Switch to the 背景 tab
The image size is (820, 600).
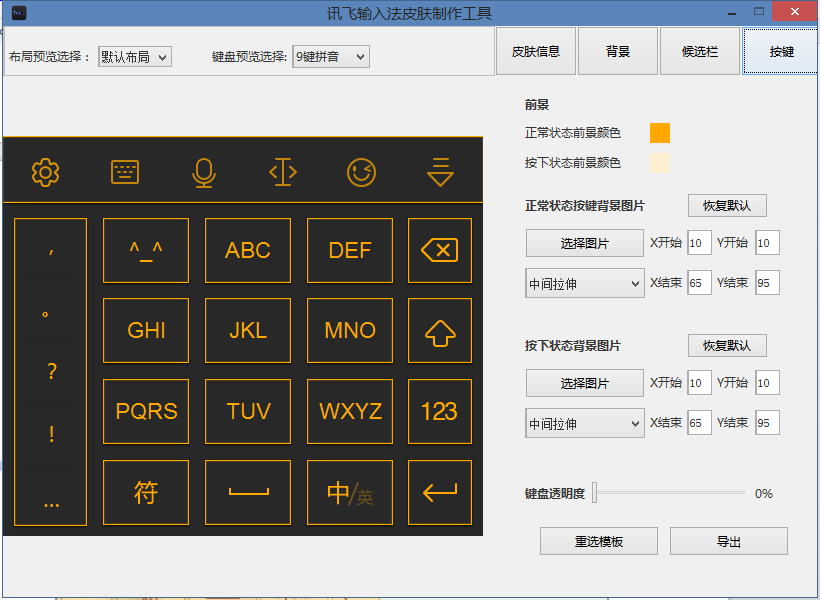pos(618,51)
